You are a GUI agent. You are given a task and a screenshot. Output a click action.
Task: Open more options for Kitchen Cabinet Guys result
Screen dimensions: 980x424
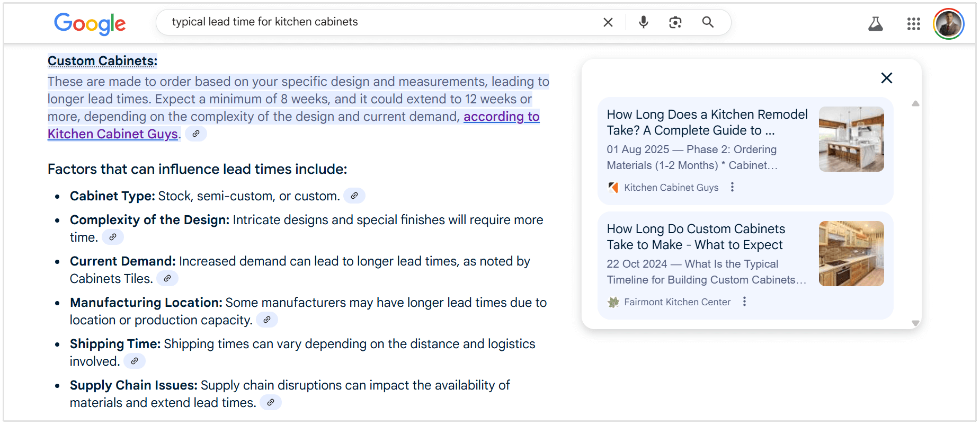(x=733, y=187)
